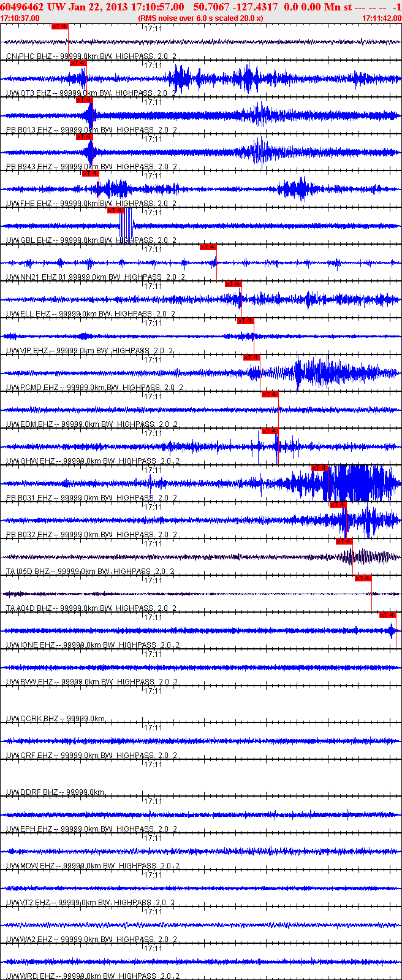
Task: Select the red pick flag on the PB B032 trace
Action: (338, 505)
